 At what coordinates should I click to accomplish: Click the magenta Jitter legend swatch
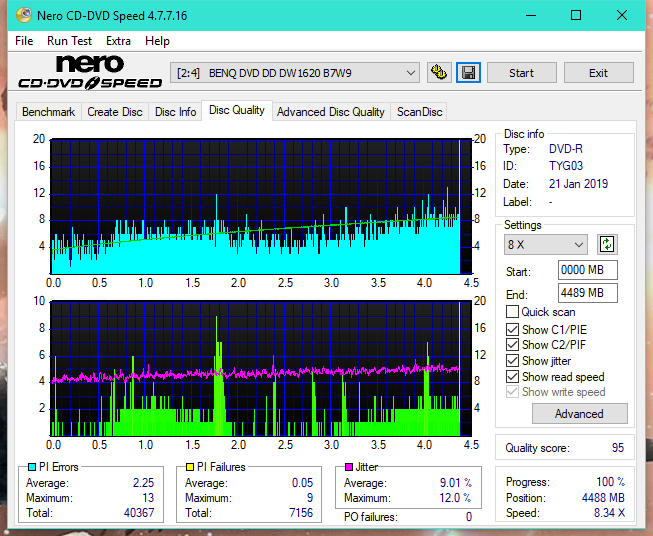click(349, 467)
